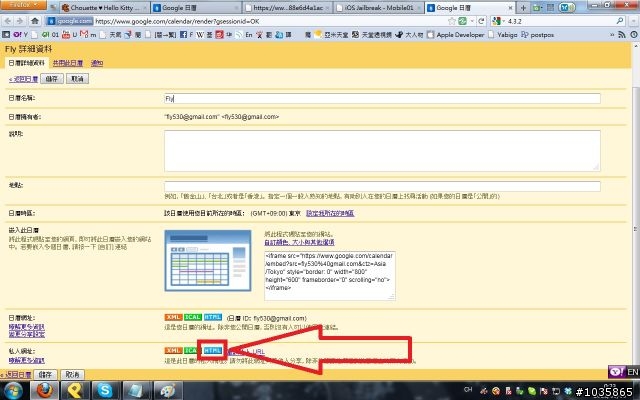Switch to the 共用此日曆 tab

[68, 63]
